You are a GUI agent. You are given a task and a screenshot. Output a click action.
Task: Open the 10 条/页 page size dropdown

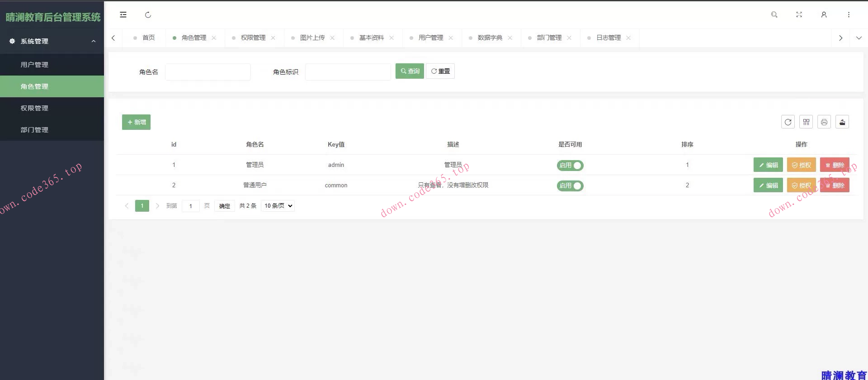pos(278,206)
